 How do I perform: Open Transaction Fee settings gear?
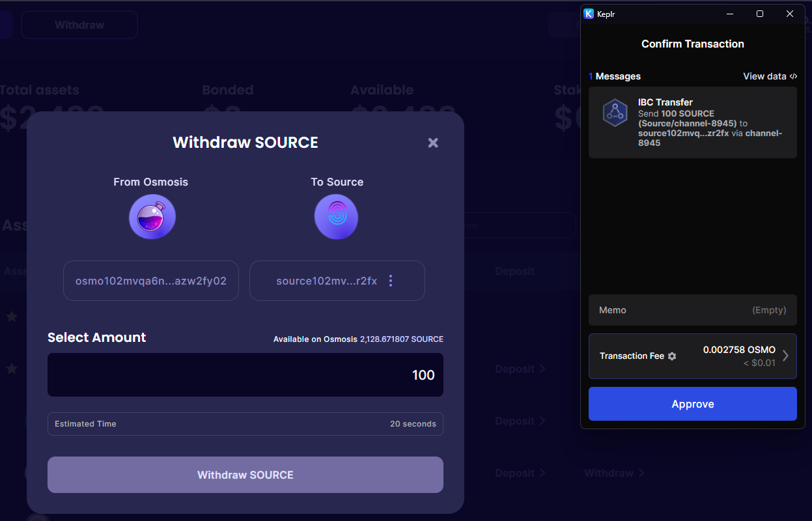point(672,356)
